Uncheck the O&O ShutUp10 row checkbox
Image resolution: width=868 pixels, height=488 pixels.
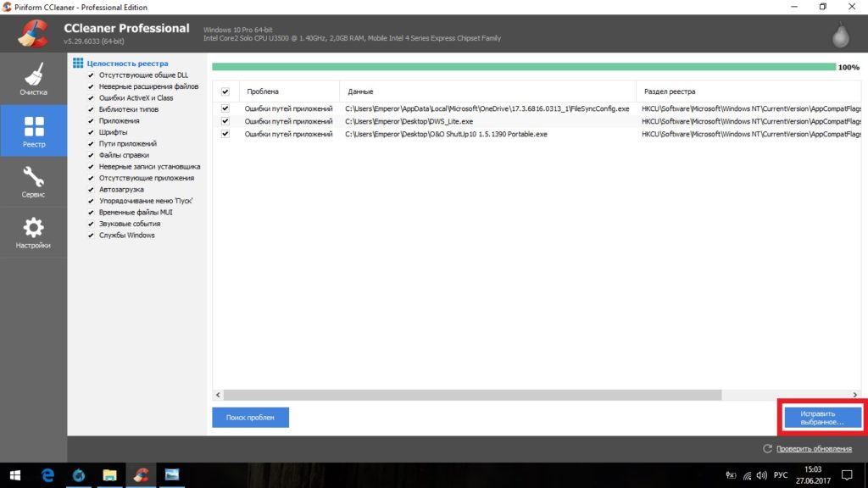[x=225, y=134]
